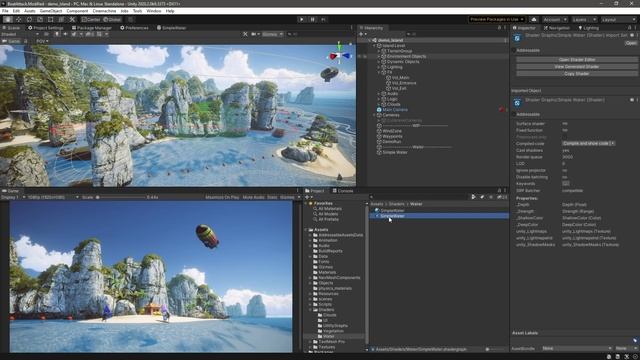This screenshot has height=360, width=640.
Task: Collapse the demo_island scene in Hierarchy
Action: (369, 40)
